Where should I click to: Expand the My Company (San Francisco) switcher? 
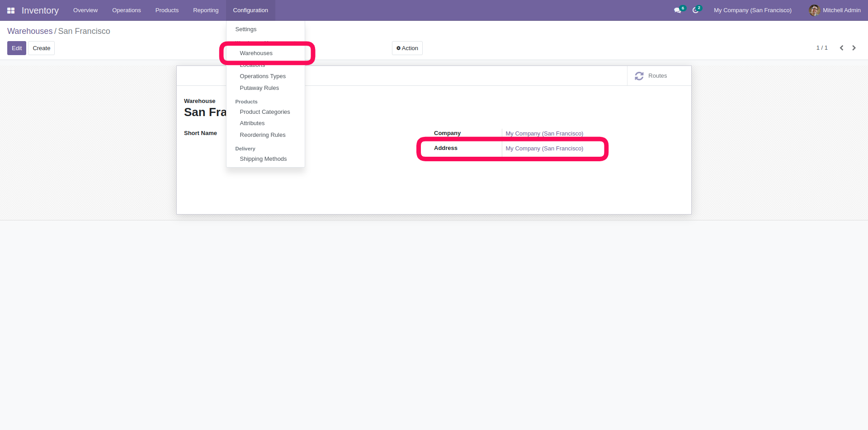(752, 10)
